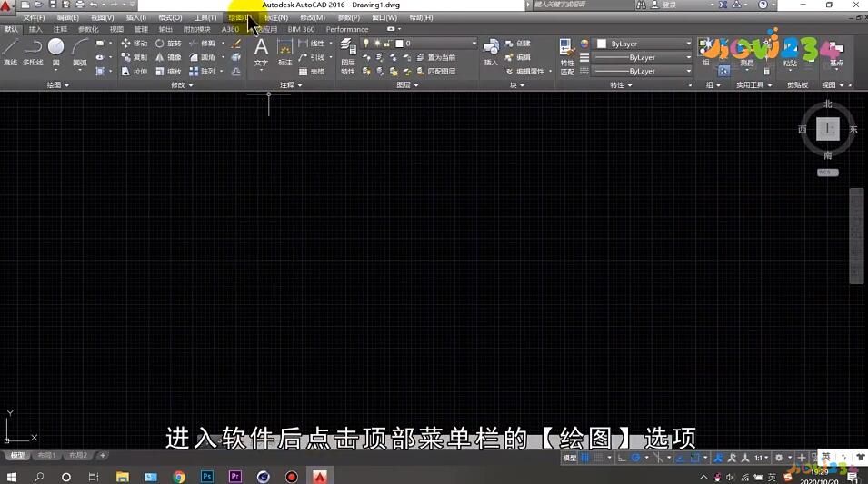868x484 pixels.
Task: Click the Insert block (插入) icon
Action: coord(491,53)
